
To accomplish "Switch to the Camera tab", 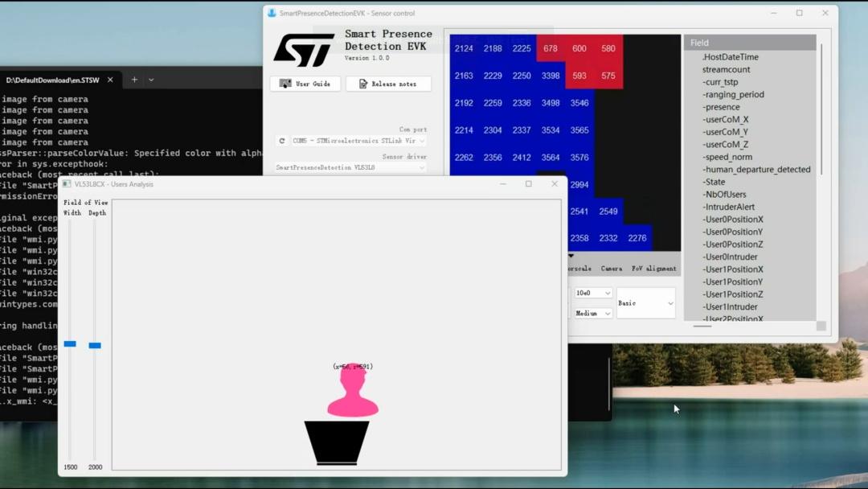I will [611, 269].
